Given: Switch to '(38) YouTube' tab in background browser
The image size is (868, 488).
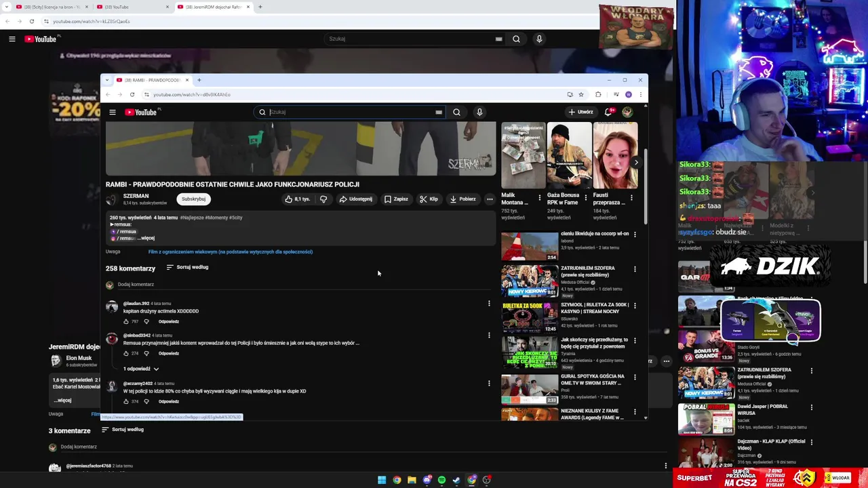Looking at the screenshot, I should click(x=132, y=7).
